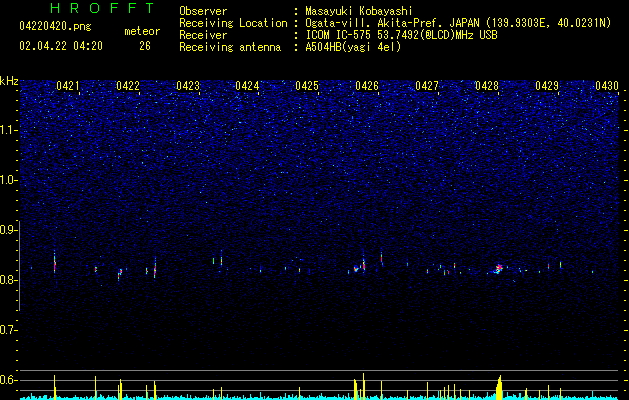Click the 'Observer' field label

coord(203,11)
